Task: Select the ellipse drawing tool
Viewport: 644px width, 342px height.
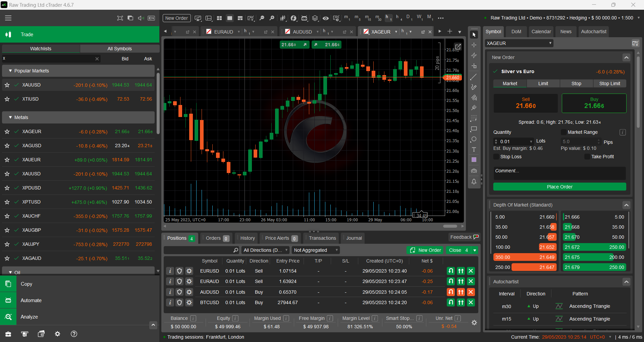Action: point(474,139)
